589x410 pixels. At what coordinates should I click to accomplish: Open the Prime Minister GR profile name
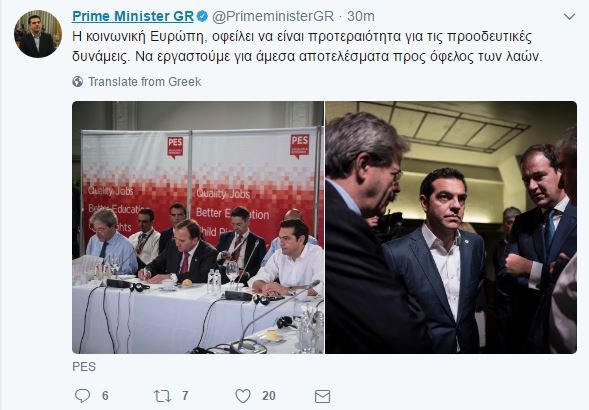click(x=133, y=16)
